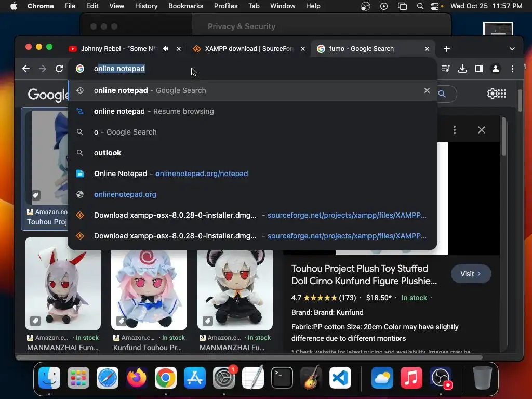Open Google quick settings gear
This screenshot has height=399, width=532.
pos(492,94)
